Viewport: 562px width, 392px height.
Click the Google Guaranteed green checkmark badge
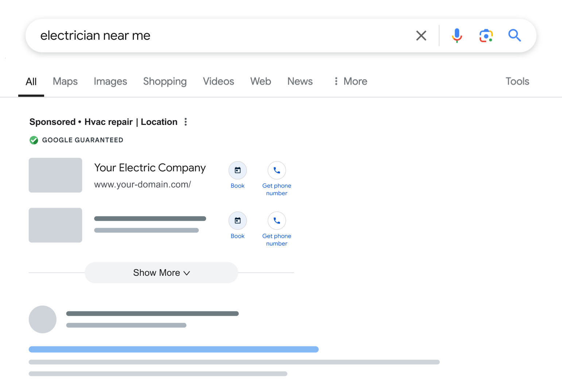pyautogui.click(x=34, y=140)
